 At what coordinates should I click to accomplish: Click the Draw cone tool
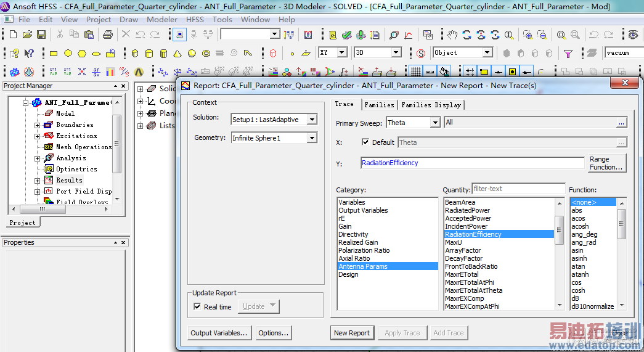[177, 54]
